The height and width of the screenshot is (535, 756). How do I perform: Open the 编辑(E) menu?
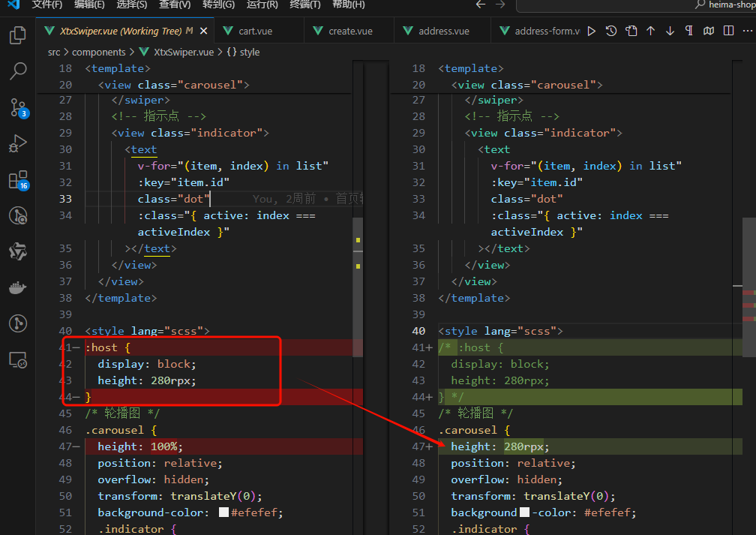pos(89,5)
